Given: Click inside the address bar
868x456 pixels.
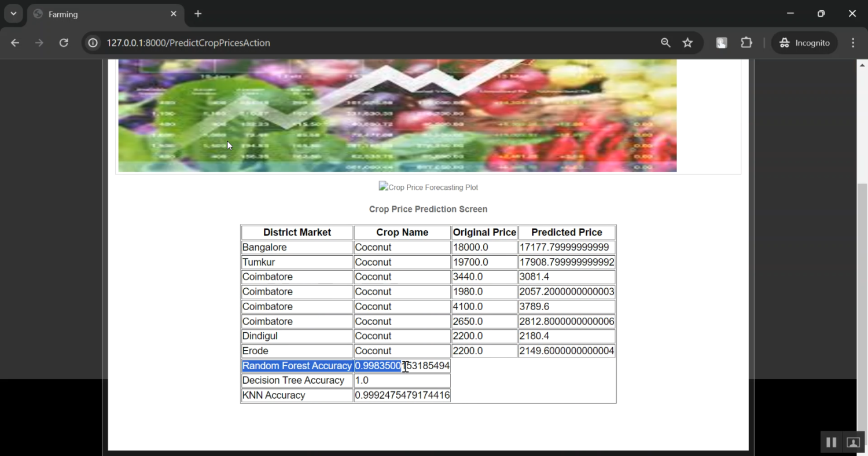Looking at the screenshot, I should click(x=347, y=42).
